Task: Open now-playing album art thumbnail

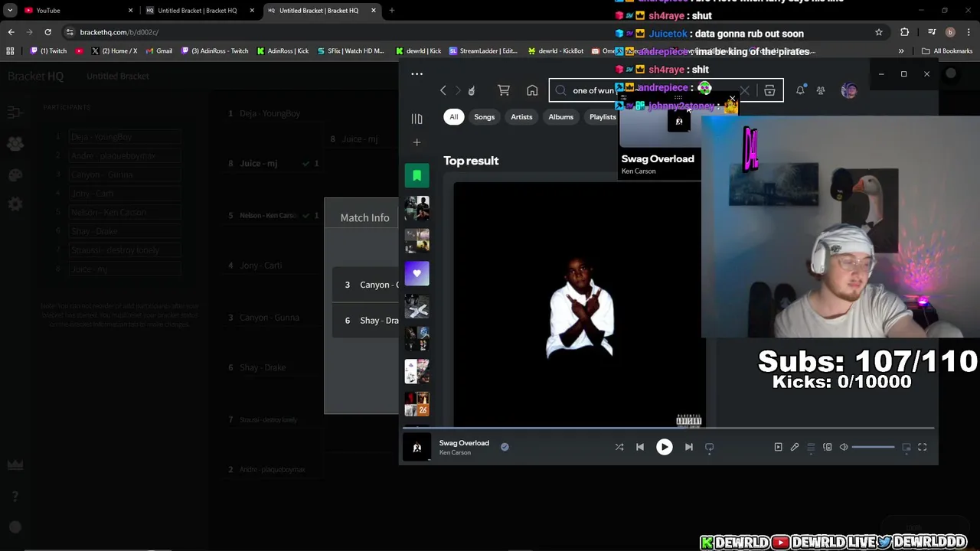Action: pos(416,447)
